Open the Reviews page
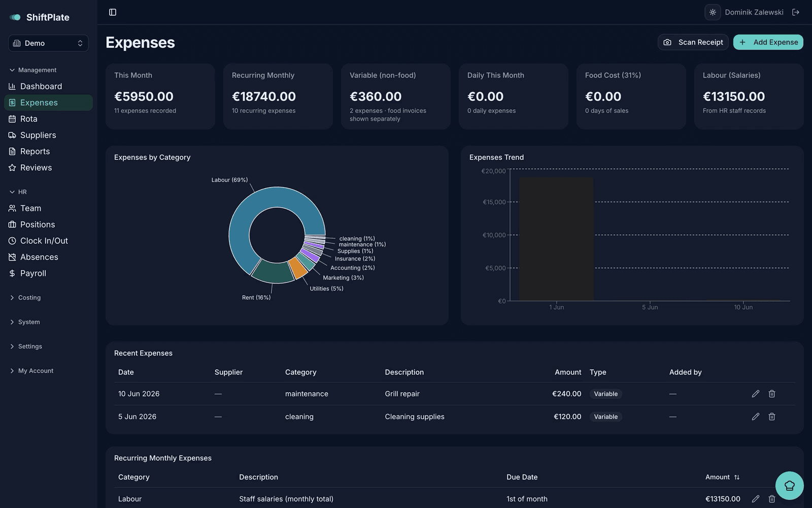The width and height of the screenshot is (812, 508). pos(48,168)
